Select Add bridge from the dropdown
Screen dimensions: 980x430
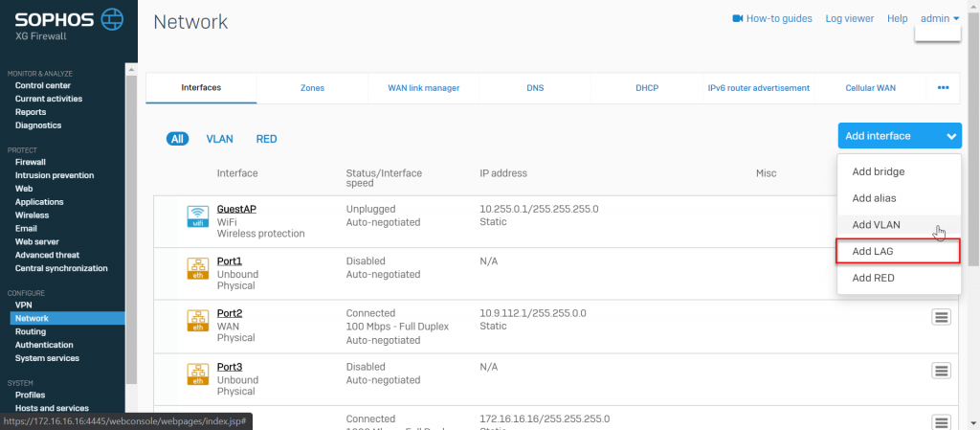pyautogui.click(x=899, y=171)
